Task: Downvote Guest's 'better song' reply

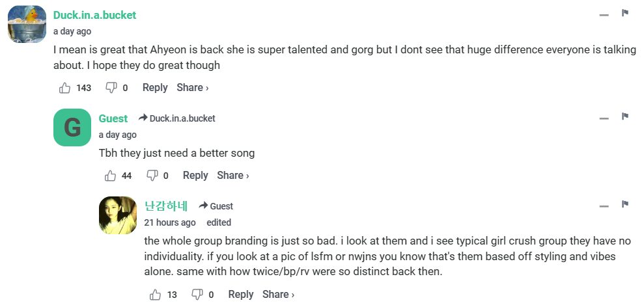Action: [x=152, y=176]
